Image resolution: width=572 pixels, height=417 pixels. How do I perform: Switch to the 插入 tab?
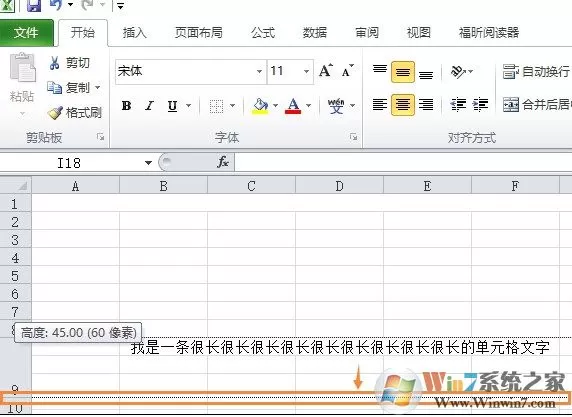pos(135,33)
